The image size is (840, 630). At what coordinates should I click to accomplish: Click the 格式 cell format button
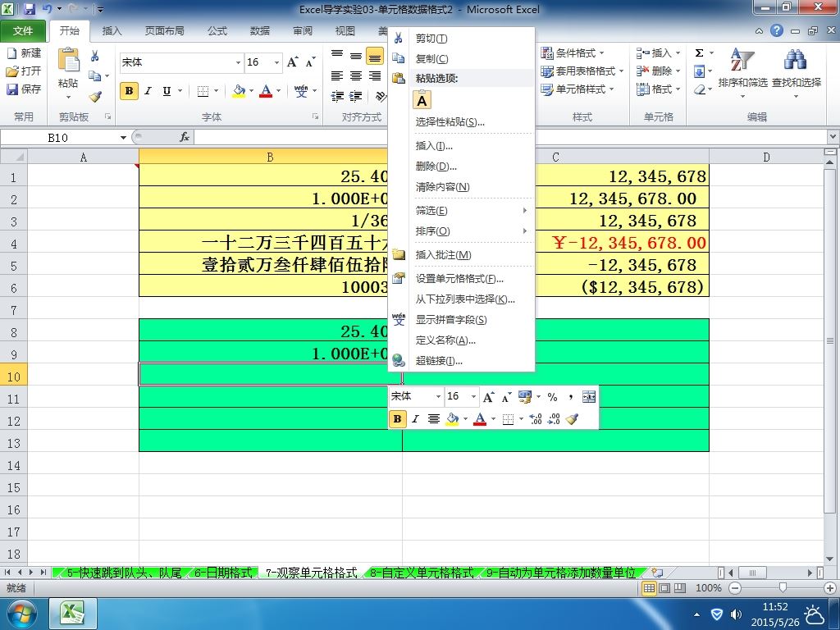(659, 89)
